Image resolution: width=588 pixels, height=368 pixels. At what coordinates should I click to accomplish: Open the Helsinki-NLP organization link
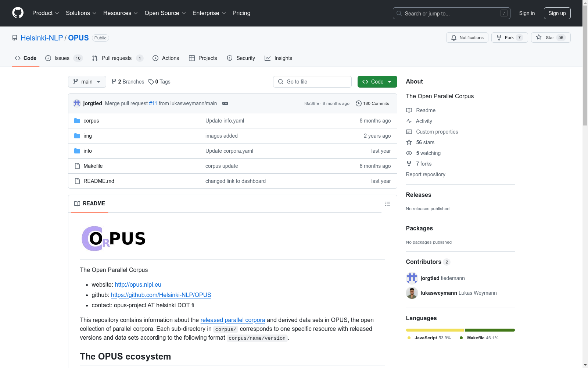42,38
